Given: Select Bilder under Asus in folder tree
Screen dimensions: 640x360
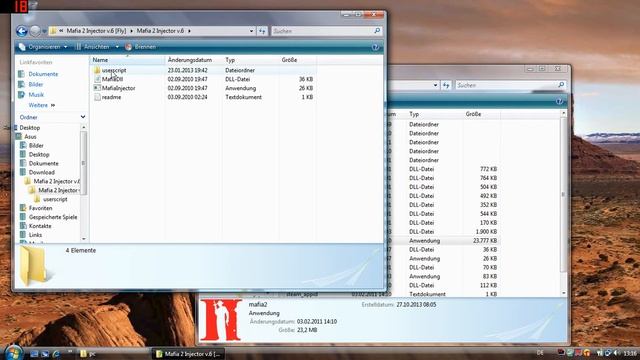Looking at the screenshot, I should [x=36, y=146].
